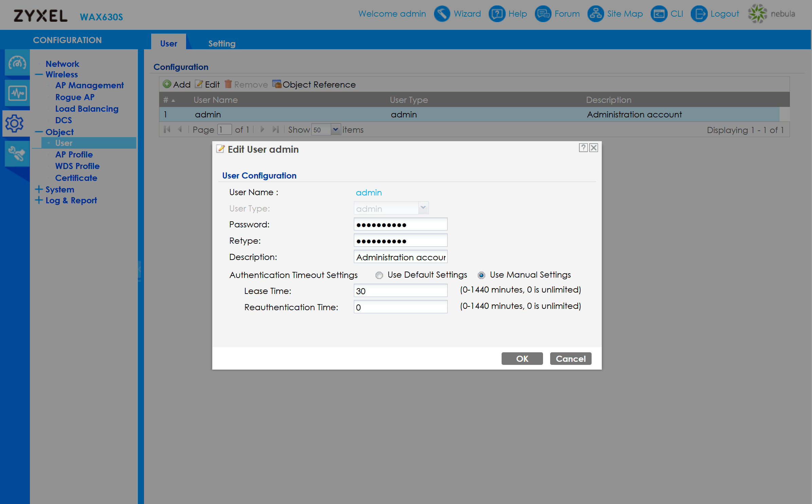The image size is (812, 504).
Task: Open the Show items count dropdown
Action: [335, 130]
